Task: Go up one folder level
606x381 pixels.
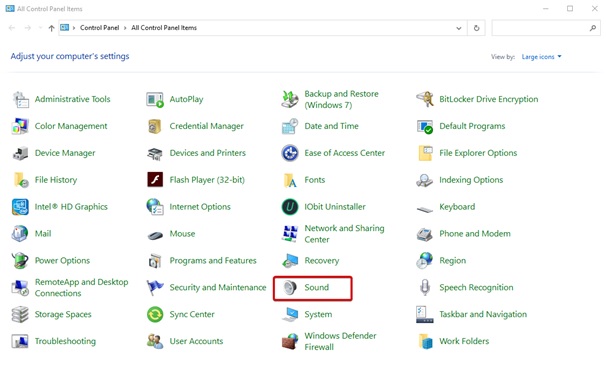Action: (51, 28)
